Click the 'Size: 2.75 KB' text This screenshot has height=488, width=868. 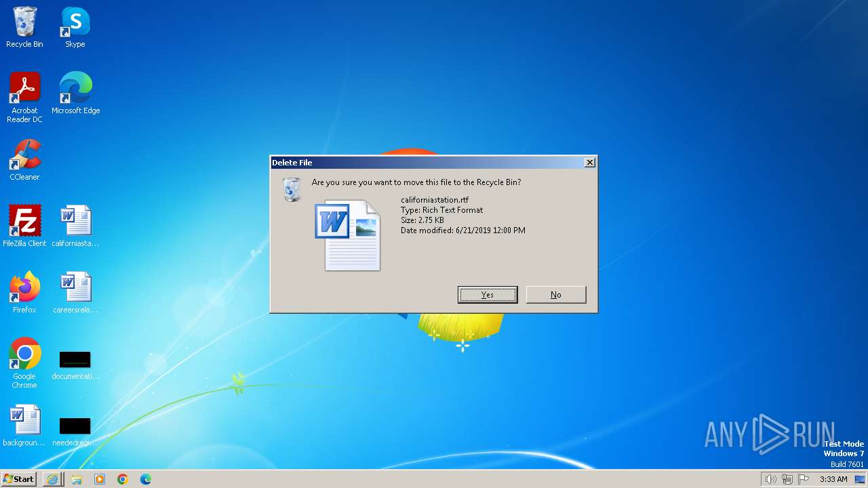pos(422,220)
